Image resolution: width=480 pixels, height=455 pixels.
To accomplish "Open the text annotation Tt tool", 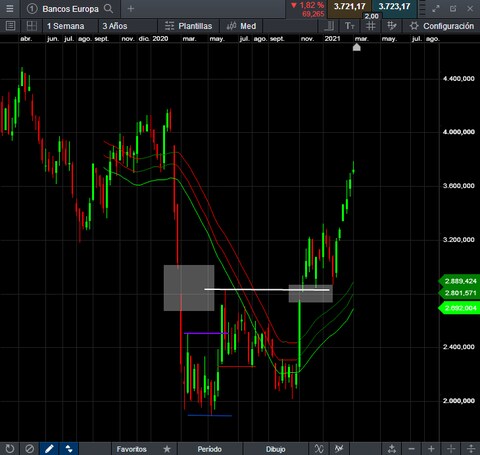I will 350,26.
